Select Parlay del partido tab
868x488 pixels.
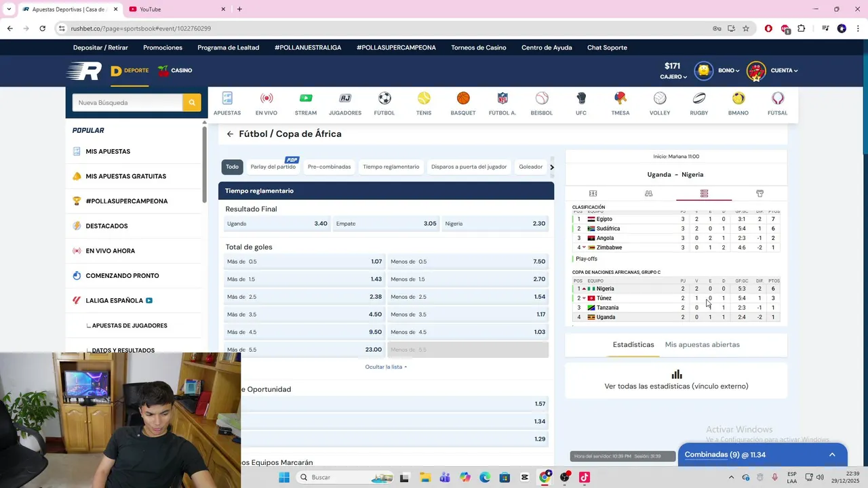click(x=273, y=167)
